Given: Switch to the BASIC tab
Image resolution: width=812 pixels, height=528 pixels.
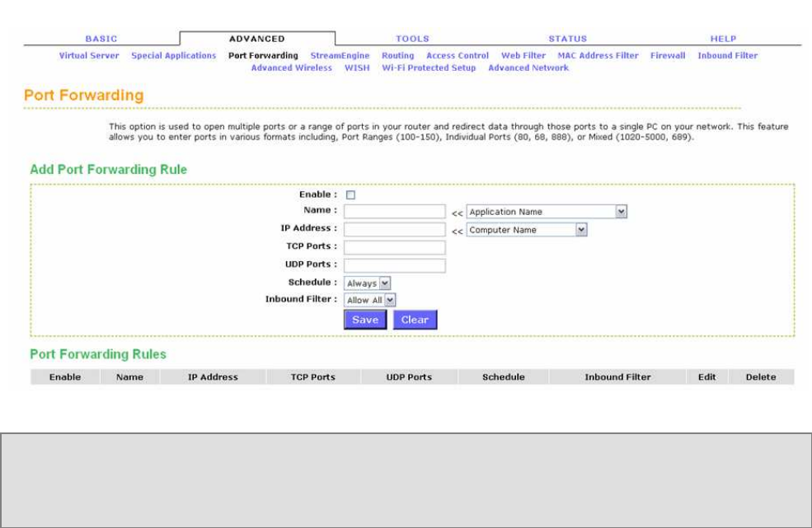Looking at the screenshot, I should tap(101, 39).
